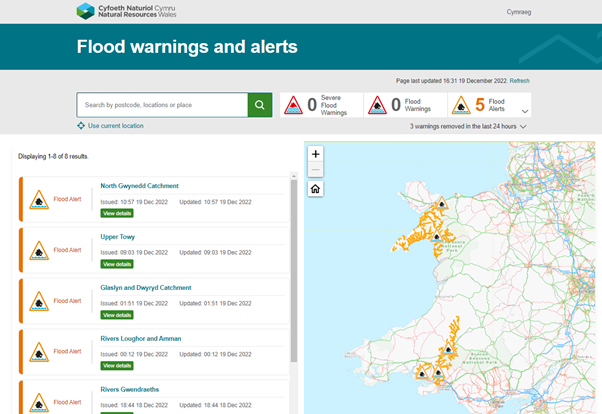This screenshot has height=414, width=602.
Task: Open the Glaslyn and Dwyryd Catchment link
Action: pos(146,287)
